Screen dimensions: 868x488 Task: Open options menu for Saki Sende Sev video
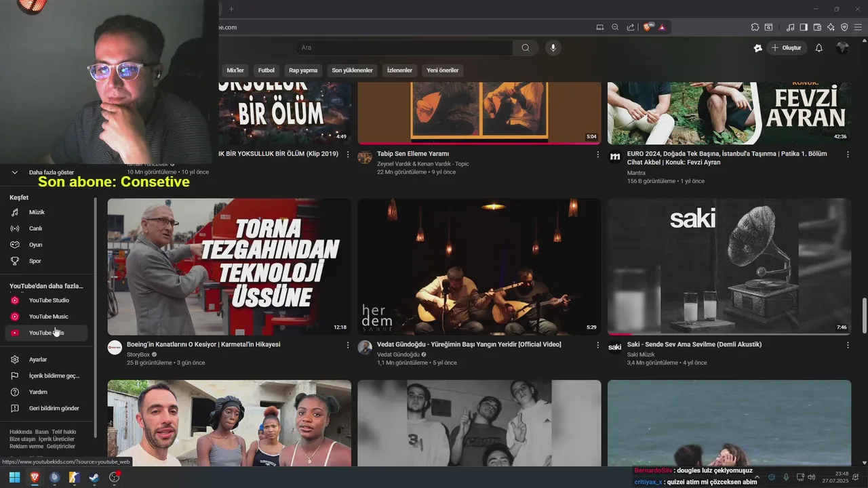tap(848, 345)
